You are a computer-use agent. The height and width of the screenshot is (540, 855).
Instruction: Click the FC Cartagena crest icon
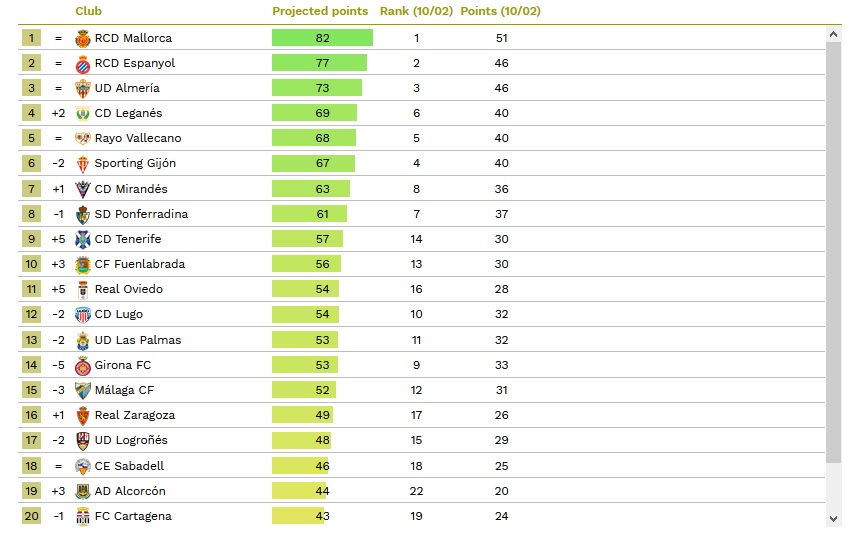(x=83, y=516)
